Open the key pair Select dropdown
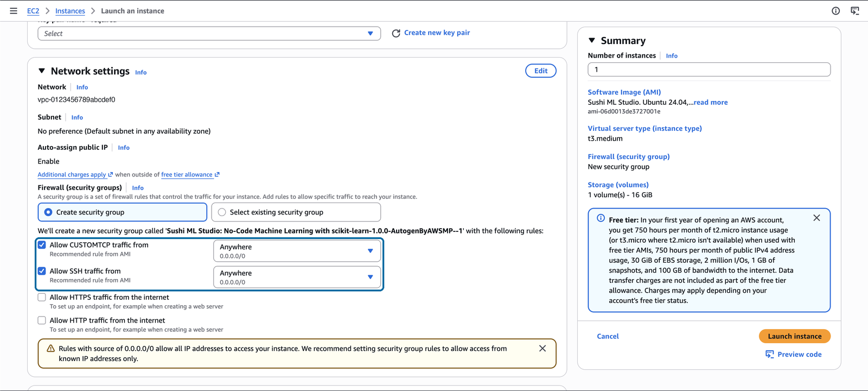This screenshot has height=391, width=868. coord(209,34)
